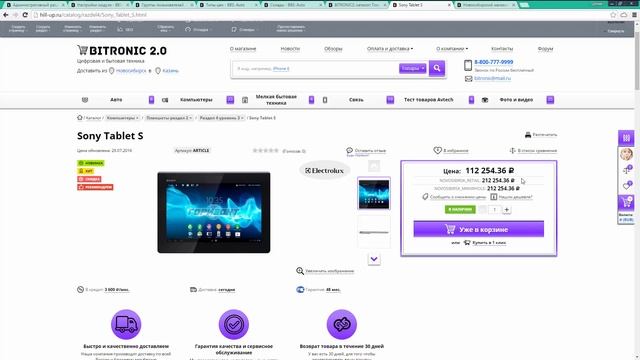Bookmark the page with the star icon
Viewport: 640px width, 360px height.
613,15
